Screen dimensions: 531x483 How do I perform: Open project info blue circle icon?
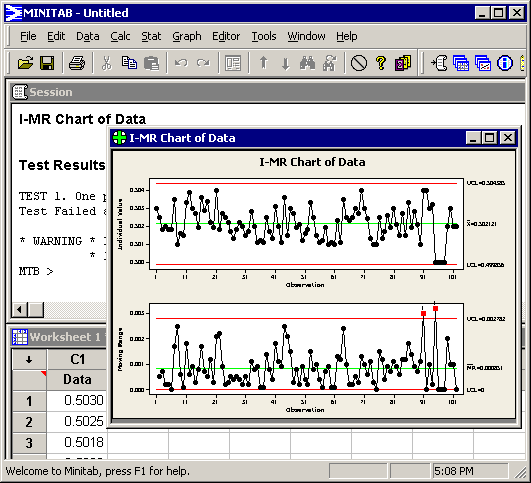tap(505, 63)
